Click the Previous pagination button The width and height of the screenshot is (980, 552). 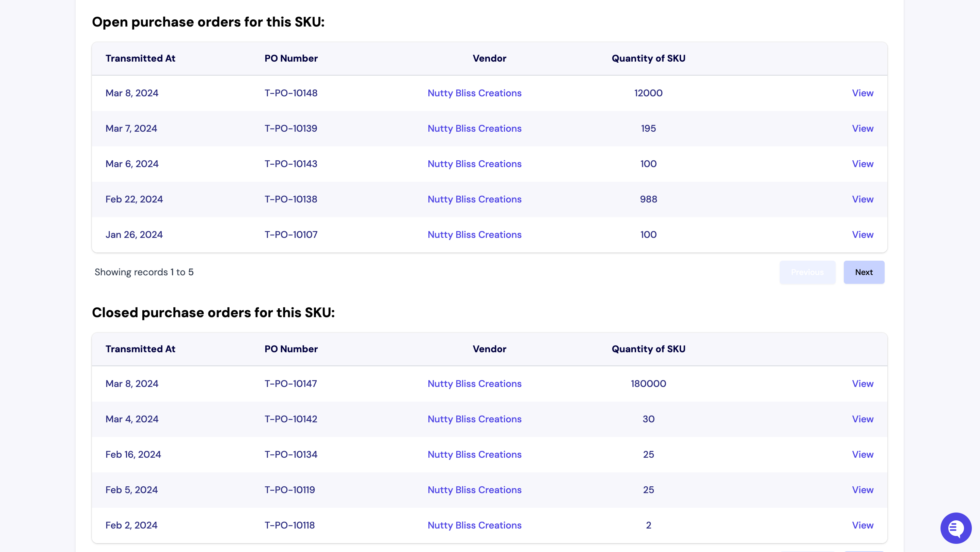[x=807, y=272]
